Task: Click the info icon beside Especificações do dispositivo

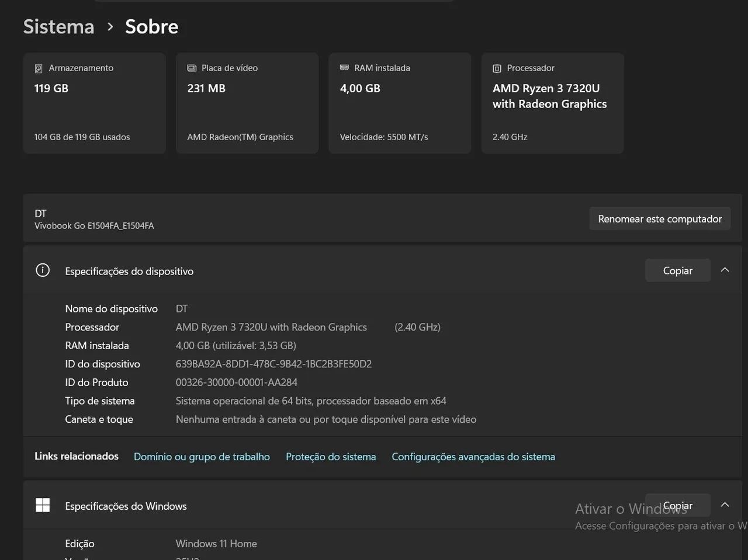Action: pyautogui.click(x=43, y=270)
